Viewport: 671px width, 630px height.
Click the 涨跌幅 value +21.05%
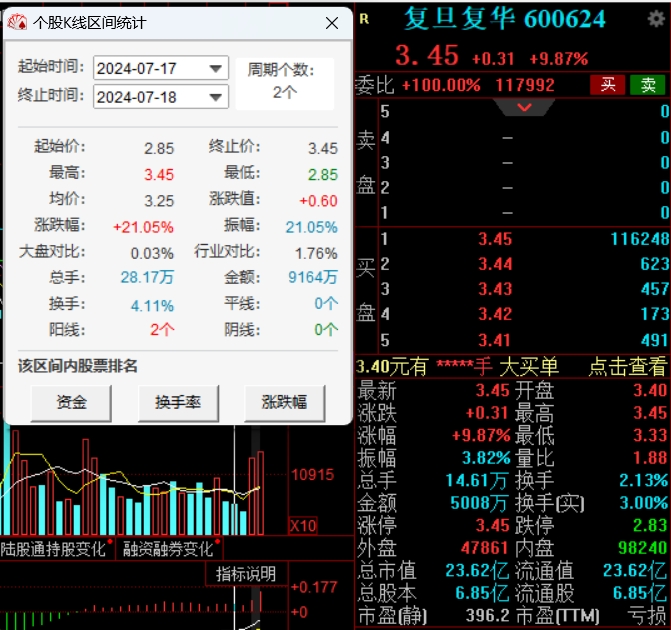click(x=143, y=227)
